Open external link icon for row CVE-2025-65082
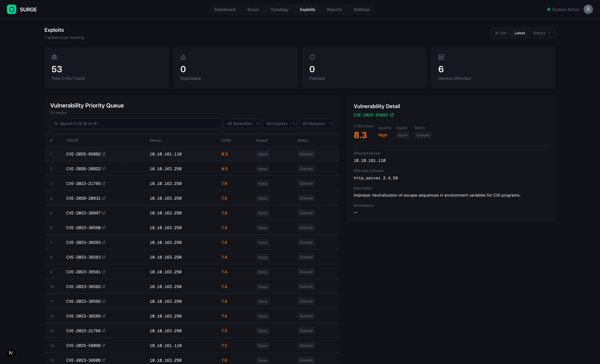This screenshot has width=600, height=364. tap(103, 154)
